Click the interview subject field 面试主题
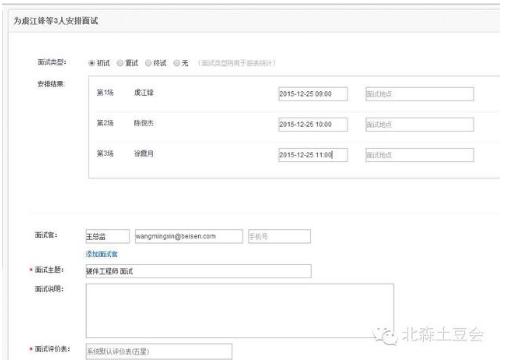This screenshot has width=513, height=363. pos(199,271)
